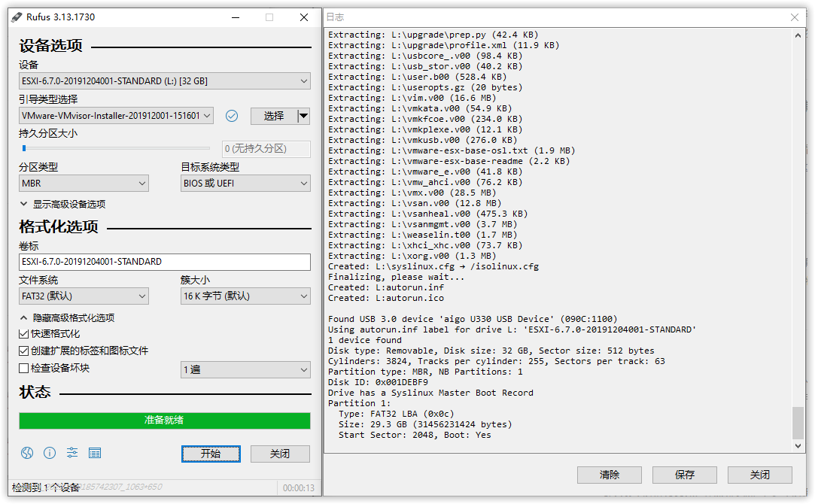The image size is (815, 504).
Task: Enable the 检查设备坏块 checkbox
Action: pos(23,369)
